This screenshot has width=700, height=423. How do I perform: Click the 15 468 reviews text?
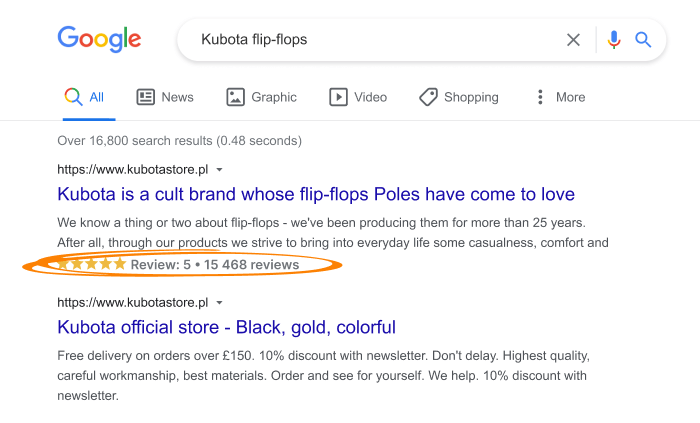point(251,265)
